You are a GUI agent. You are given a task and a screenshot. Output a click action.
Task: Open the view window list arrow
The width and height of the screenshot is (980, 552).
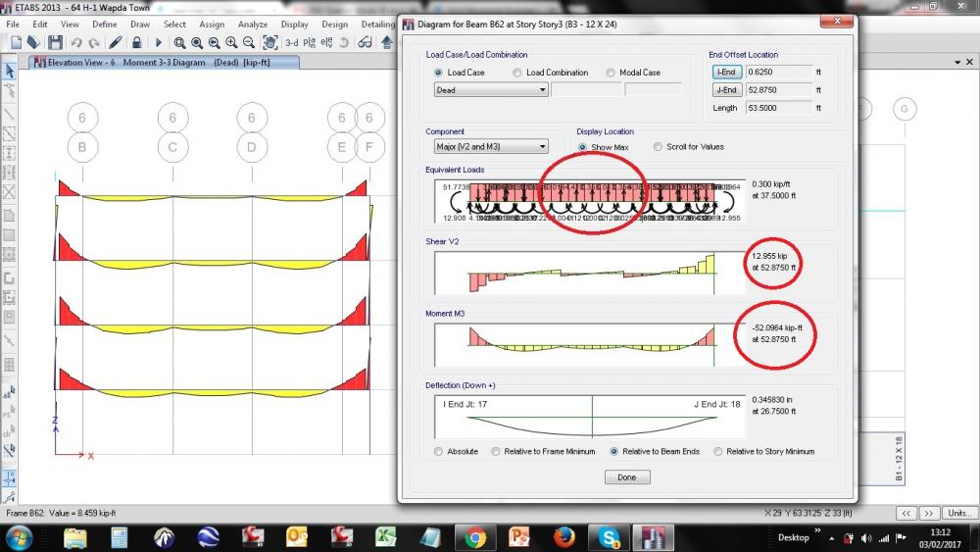(x=957, y=62)
